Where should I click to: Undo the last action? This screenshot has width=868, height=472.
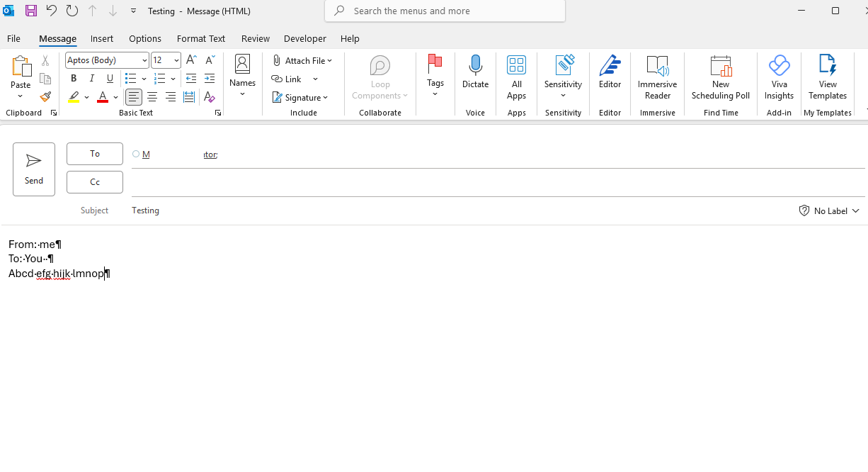tap(51, 11)
